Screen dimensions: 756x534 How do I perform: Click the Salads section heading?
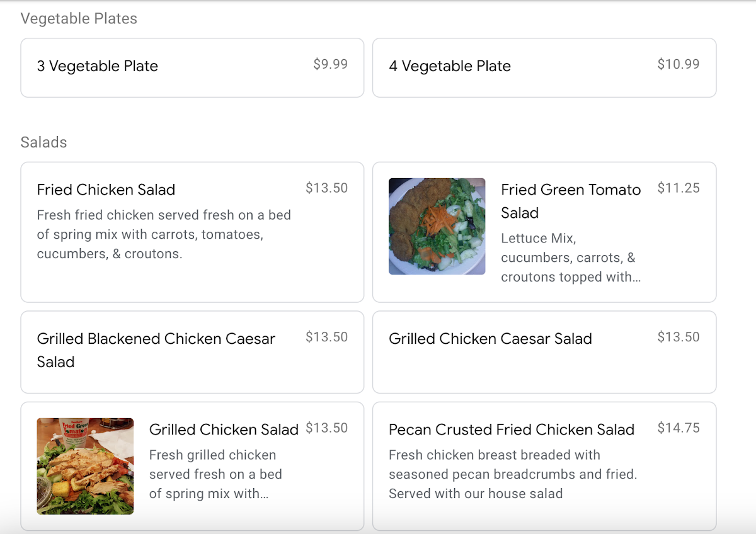[43, 142]
